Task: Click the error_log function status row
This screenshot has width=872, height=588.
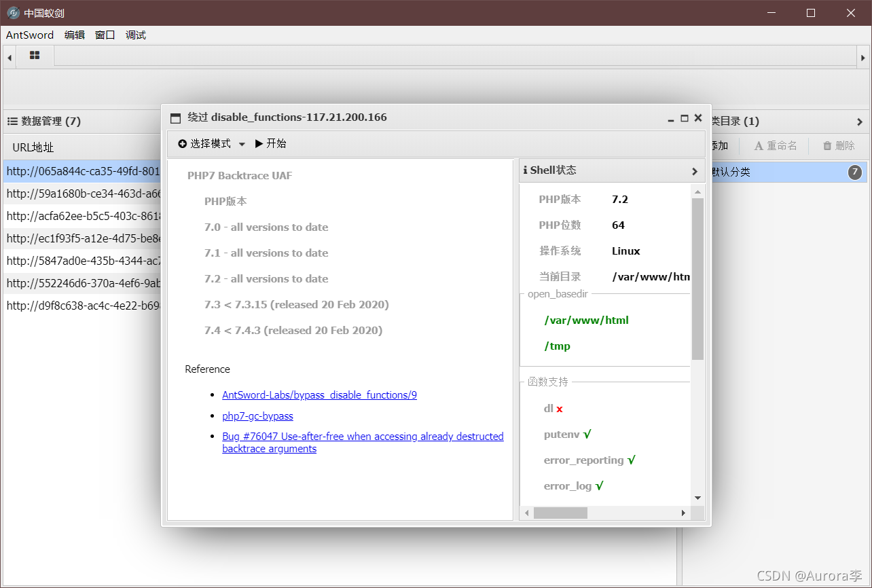Action: 574,485
